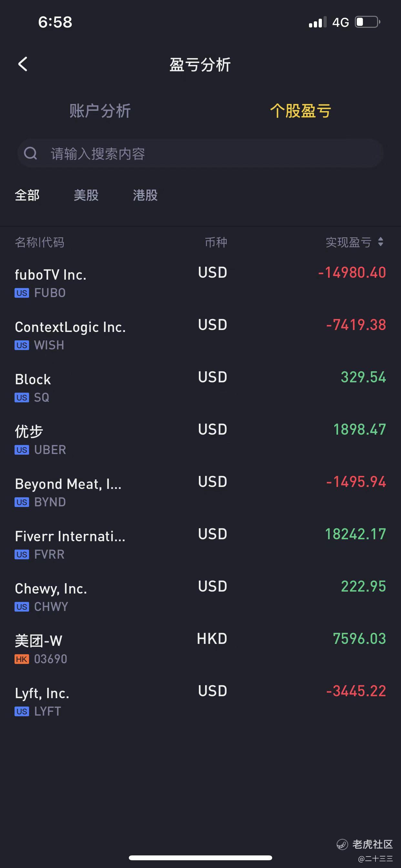This screenshot has height=868, width=401.
Task: Open Fiverr International stock details
Action: pos(200,544)
